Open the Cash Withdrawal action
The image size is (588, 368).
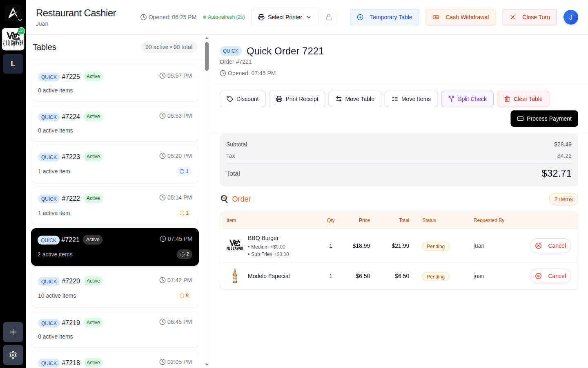[x=461, y=17]
